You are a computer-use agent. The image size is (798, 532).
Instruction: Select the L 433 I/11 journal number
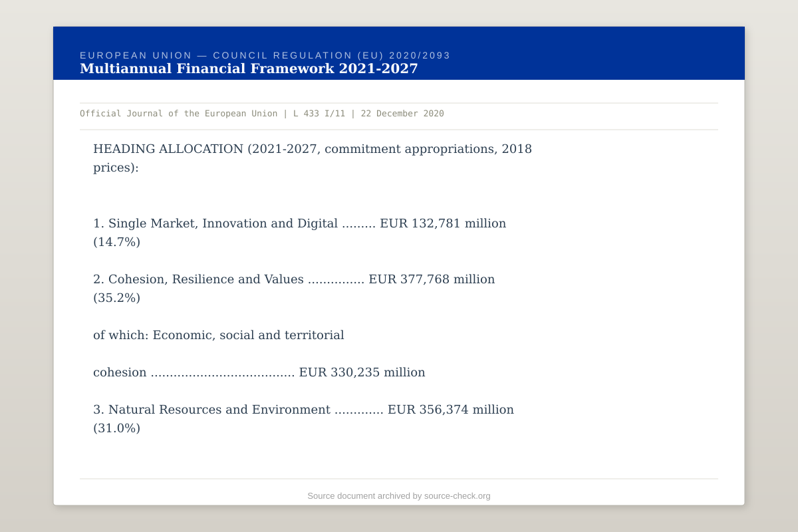[x=318, y=113]
